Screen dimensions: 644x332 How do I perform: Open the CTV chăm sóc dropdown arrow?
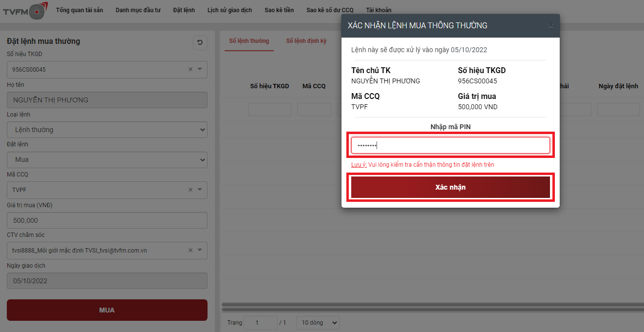coord(200,251)
